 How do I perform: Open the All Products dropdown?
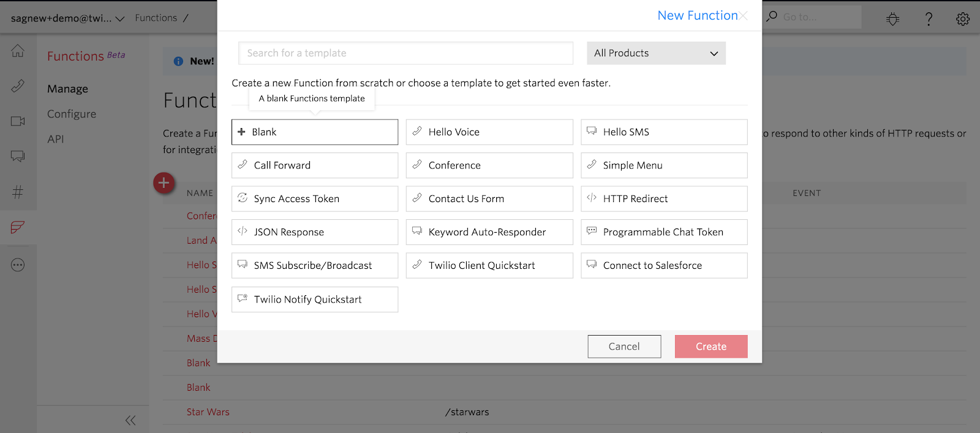point(656,53)
